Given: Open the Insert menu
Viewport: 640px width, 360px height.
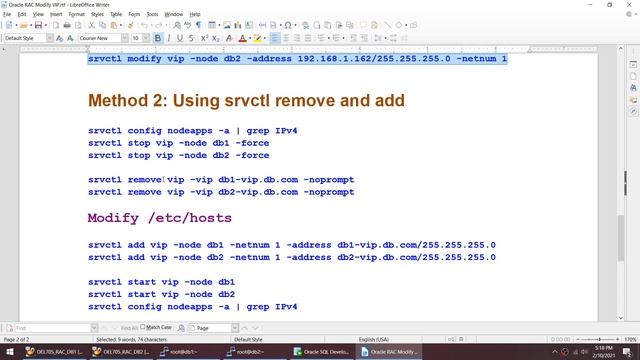Looking at the screenshot, I should (56, 14).
